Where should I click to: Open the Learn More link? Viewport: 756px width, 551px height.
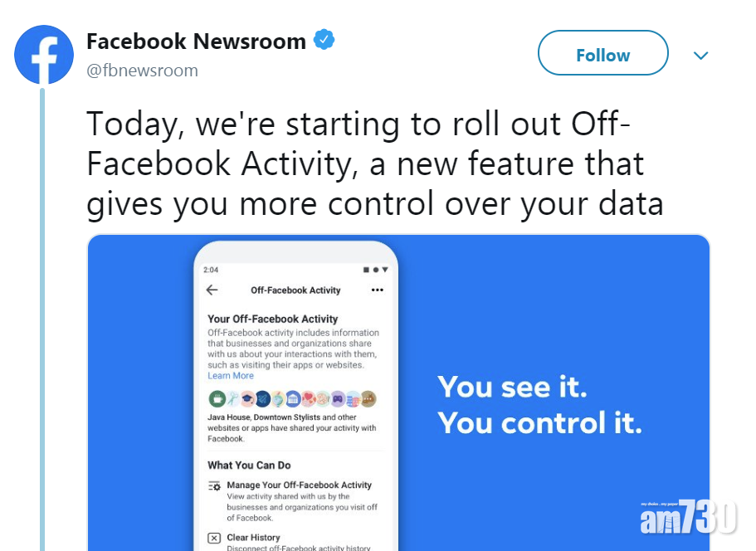click(x=230, y=375)
